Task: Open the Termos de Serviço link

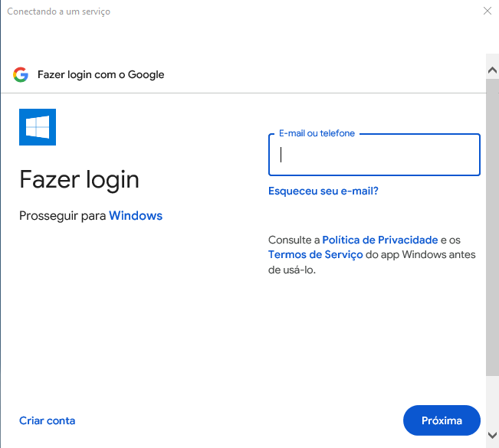Action: (315, 255)
